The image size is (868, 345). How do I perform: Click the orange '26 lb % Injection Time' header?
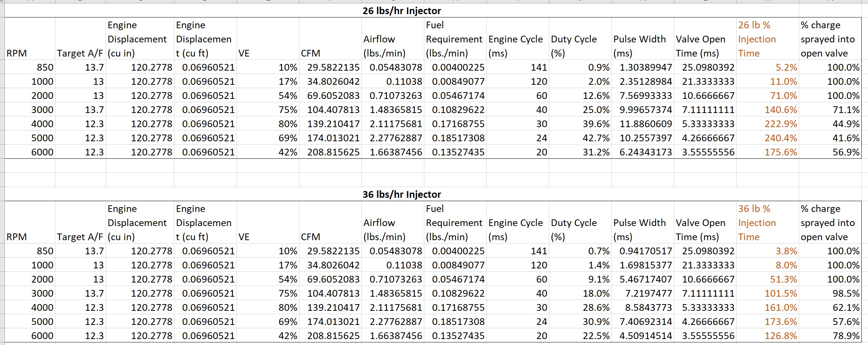click(768, 39)
